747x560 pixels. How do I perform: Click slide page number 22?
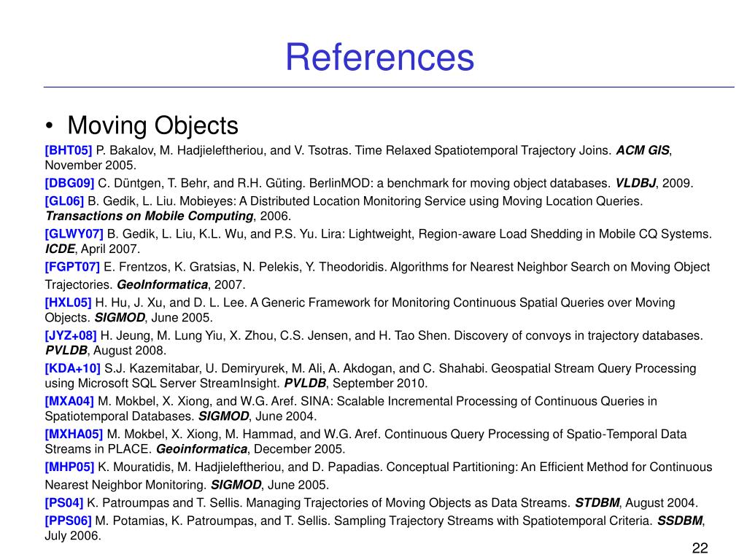pyautogui.click(x=700, y=548)
